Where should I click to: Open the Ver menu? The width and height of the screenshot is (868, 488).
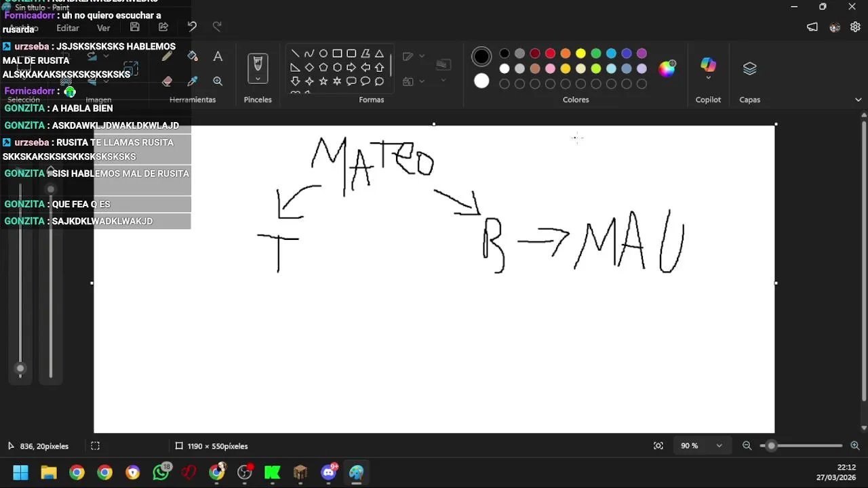click(104, 28)
